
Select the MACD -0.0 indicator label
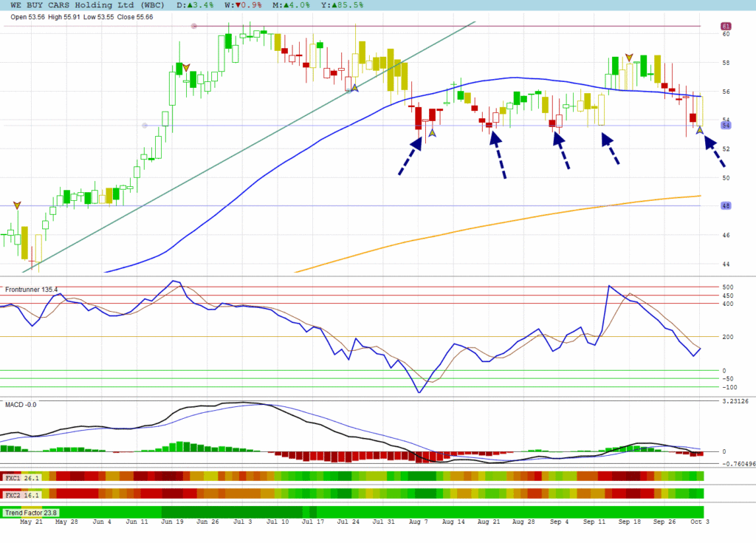coord(21,404)
